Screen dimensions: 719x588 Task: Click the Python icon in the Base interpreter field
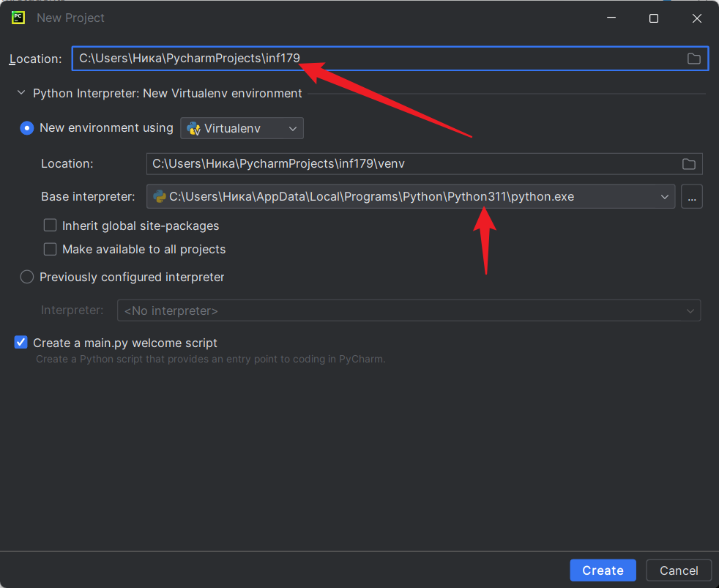[x=159, y=197]
